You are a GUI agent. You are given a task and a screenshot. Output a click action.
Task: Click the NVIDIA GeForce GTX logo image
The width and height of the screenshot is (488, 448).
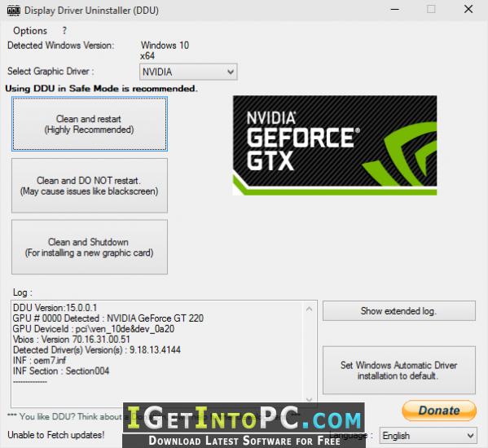click(335, 145)
